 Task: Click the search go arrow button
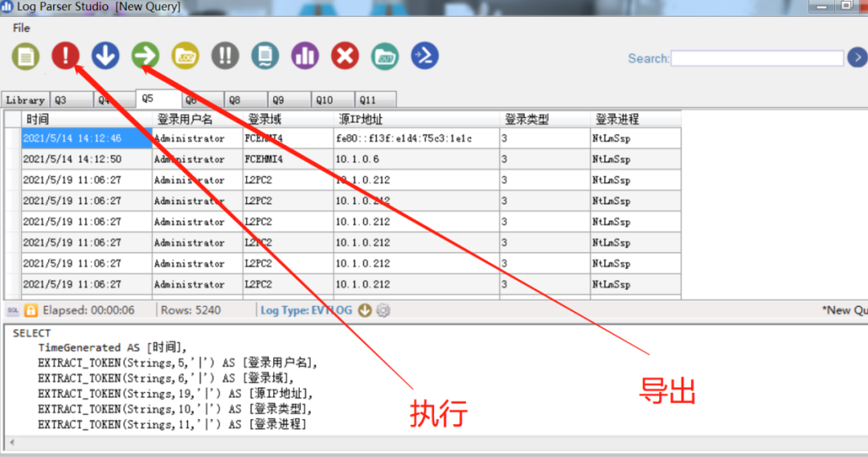coord(857,58)
